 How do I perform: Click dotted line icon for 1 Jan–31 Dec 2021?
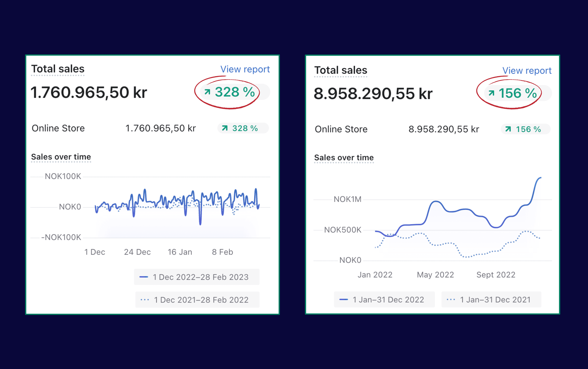[x=451, y=299]
